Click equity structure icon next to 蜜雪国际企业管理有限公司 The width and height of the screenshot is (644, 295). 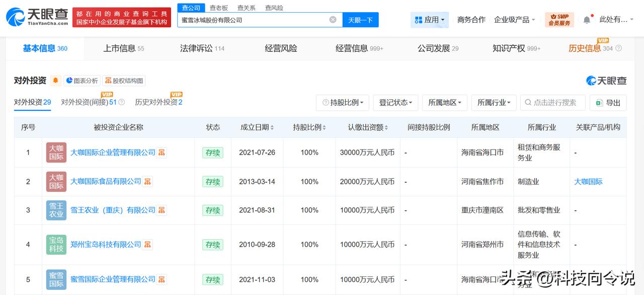[x=162, y=279]
